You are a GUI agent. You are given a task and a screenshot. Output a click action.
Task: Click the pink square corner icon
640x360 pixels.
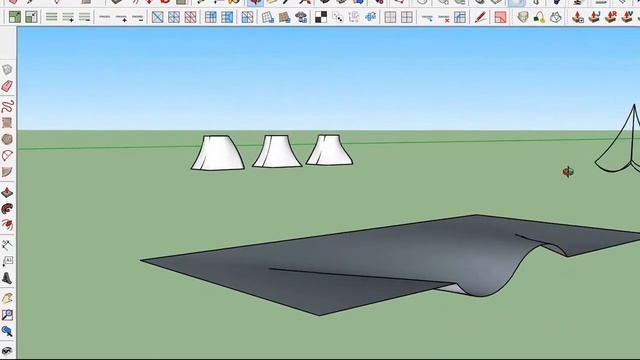click(500, 17)
